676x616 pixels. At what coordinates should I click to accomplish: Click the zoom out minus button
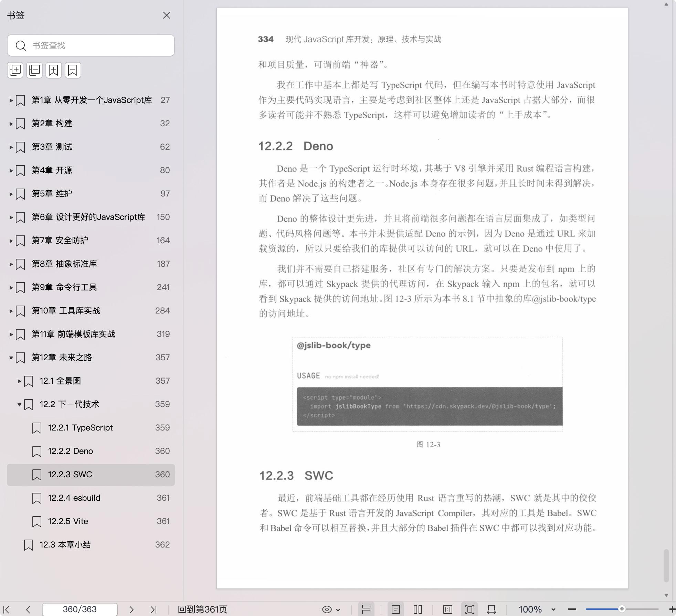coord(572,609)
